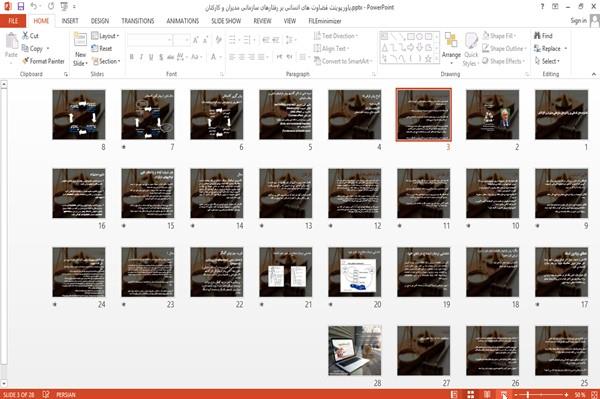Image resolution: width=600 pixels, height=399 pixels.
Task: Open Align Text dropdown
Action: tap(331, 49)
